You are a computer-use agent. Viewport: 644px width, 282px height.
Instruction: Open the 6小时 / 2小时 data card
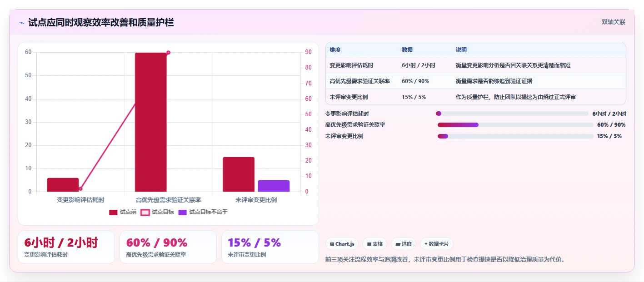pos(66,247)
